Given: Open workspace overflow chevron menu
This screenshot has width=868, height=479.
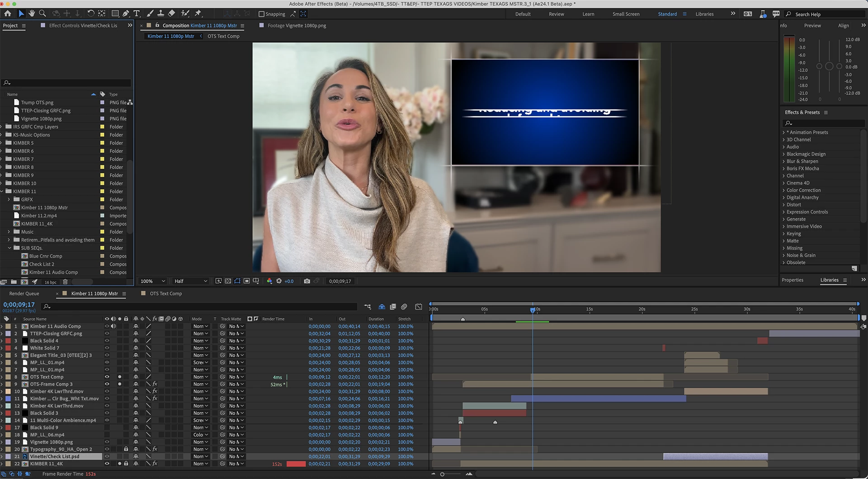Looking at the screenshot, I should coord(733,14).
